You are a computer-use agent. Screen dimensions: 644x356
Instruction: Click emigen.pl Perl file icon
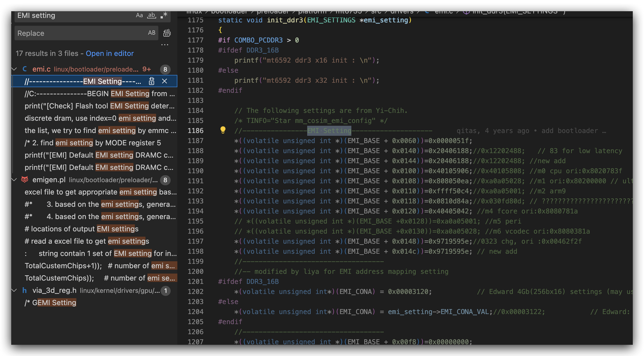[x=25, y=180]
